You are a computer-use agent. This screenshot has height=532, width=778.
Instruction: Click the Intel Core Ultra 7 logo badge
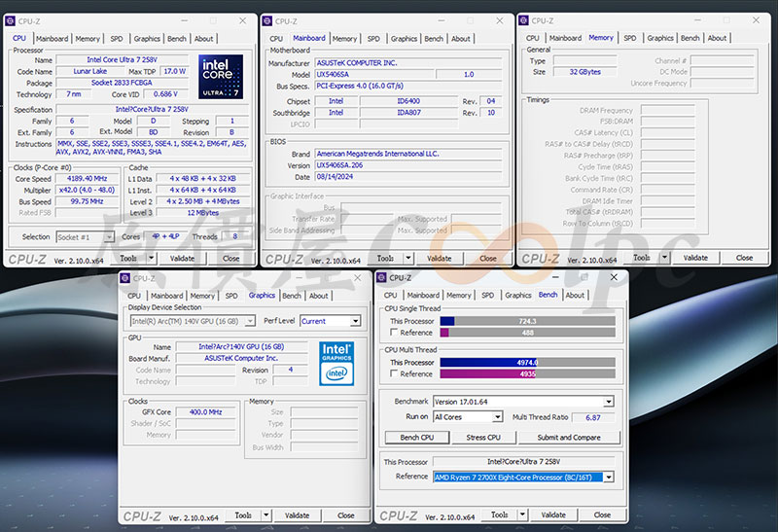coord(221,77)
